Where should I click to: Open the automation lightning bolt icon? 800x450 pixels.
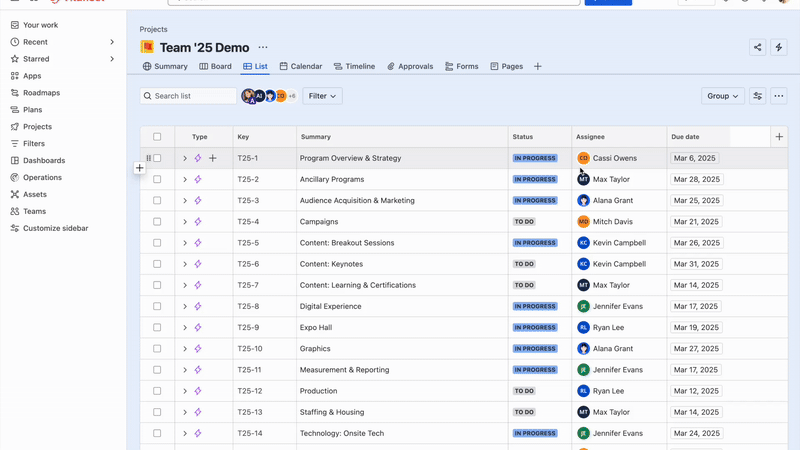click(779, 47)
